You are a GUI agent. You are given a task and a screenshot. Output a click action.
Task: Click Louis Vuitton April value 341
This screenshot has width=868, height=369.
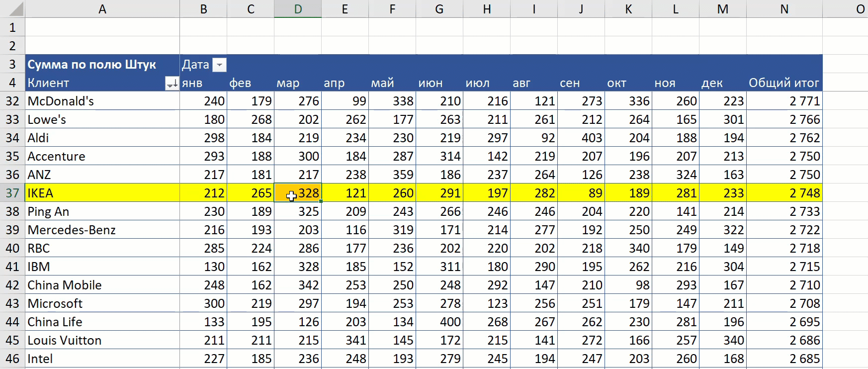tap(345, 340)
